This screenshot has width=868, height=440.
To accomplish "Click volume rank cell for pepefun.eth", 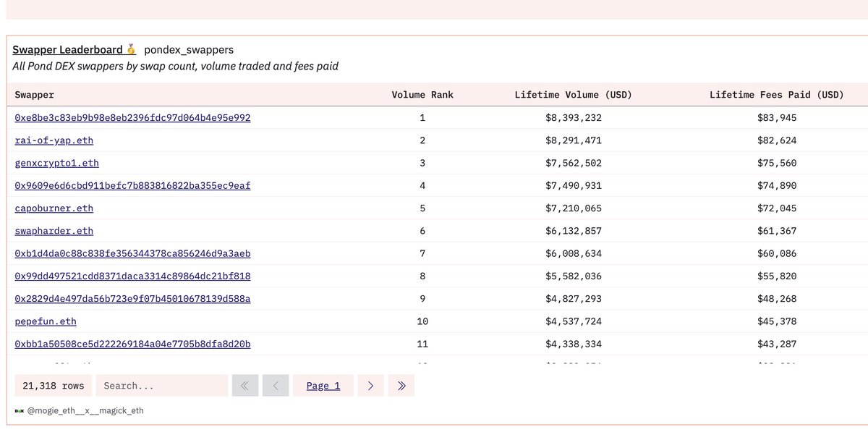I will (x=422, y=321).
